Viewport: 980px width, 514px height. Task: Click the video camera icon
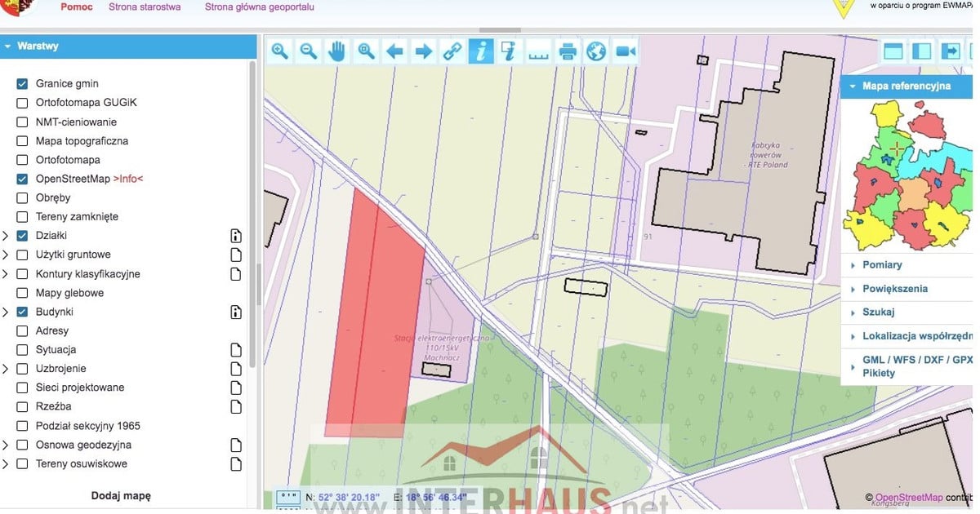[626, 51]
